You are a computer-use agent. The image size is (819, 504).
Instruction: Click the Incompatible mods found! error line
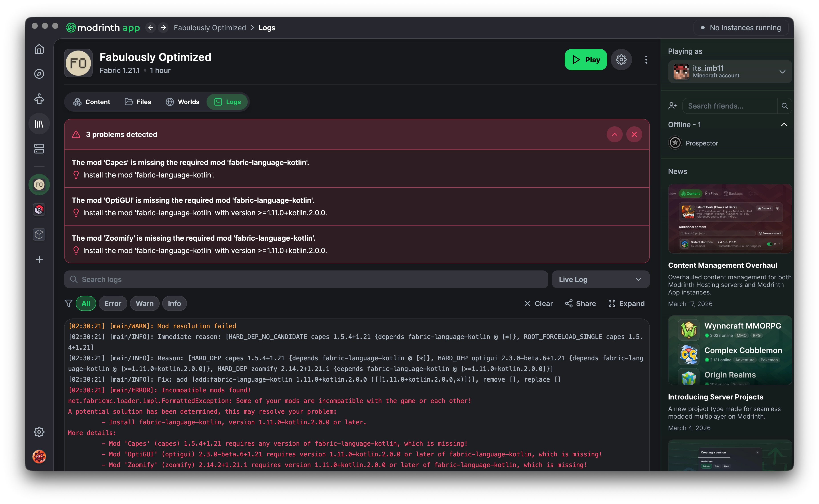(x=160, y=390)
